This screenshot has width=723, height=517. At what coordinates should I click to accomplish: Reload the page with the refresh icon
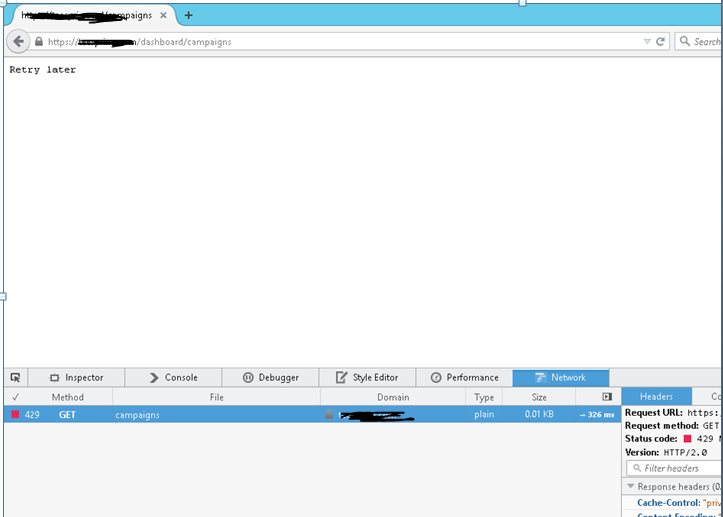[x=660, y=42]
